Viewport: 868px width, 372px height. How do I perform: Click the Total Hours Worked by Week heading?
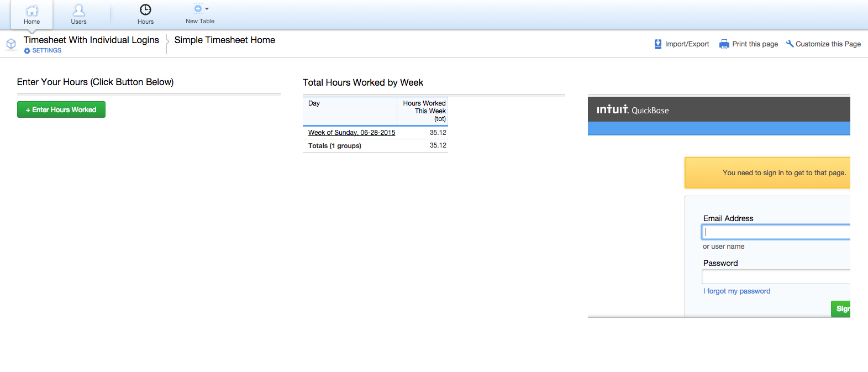(x=363, y=82)
